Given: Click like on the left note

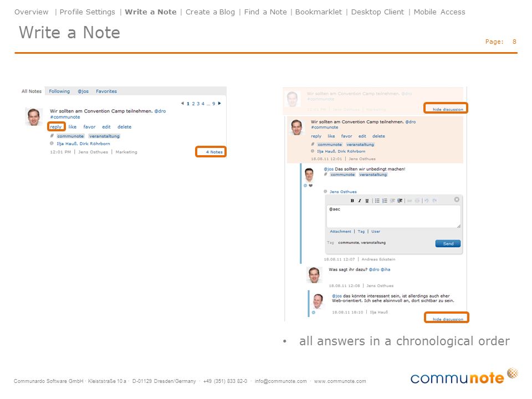Looking at the screenshot, I should [x=72, y=127].
